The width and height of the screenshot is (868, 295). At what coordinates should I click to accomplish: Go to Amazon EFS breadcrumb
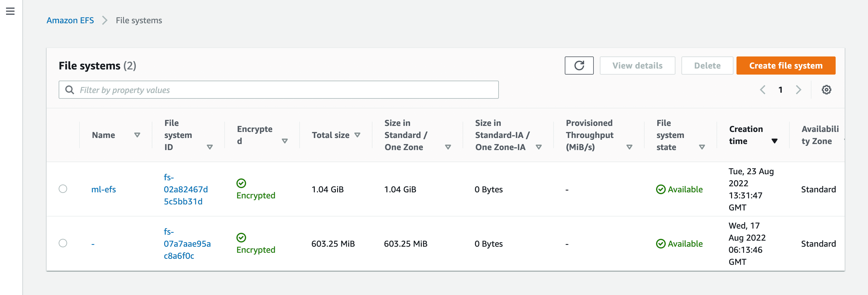pos(70,21)
